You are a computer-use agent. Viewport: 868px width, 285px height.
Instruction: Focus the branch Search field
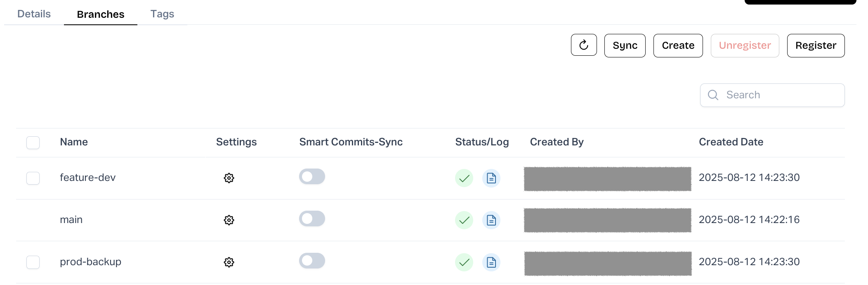click(780, 95)
